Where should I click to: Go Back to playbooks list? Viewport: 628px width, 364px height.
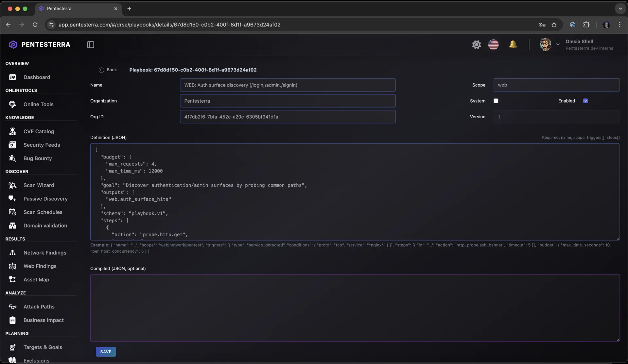click(x=108, y=70)
